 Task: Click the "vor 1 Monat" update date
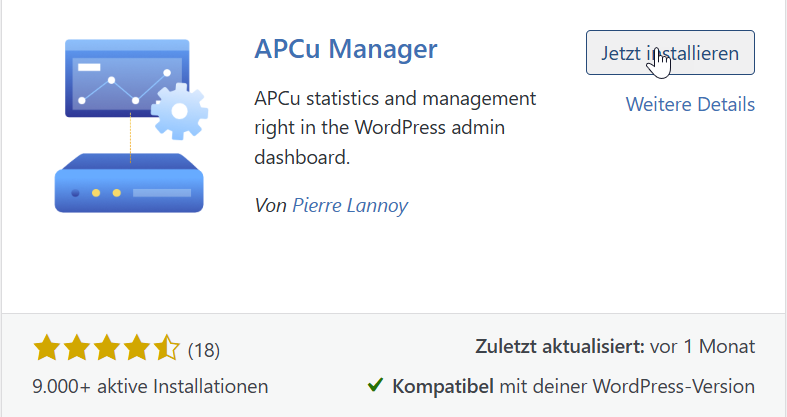[702, 348]
